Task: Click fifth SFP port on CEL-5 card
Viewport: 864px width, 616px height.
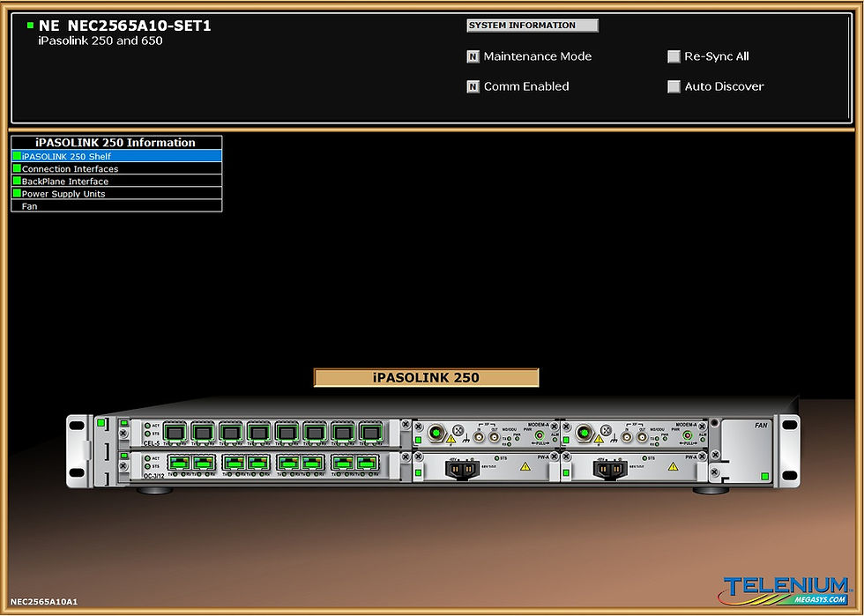Action: pos(287,432)
